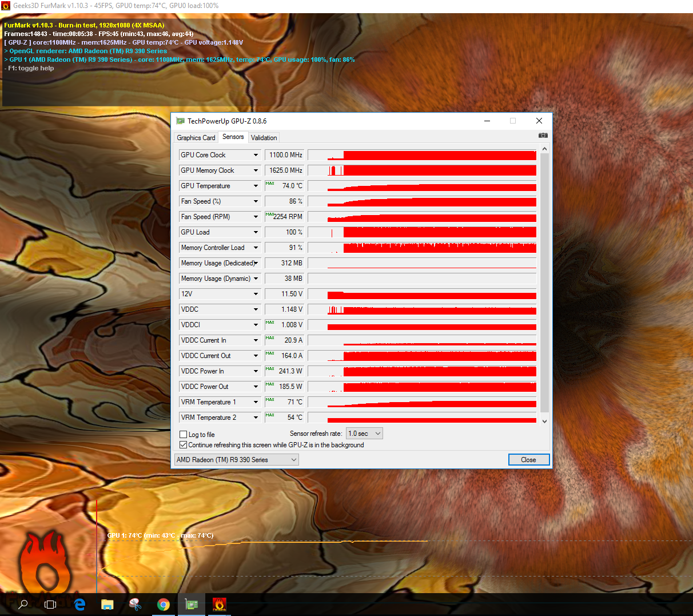The image size is (693, 616).
Task: Click the GPU-Z title bar app icon
Action: (181, 121)
